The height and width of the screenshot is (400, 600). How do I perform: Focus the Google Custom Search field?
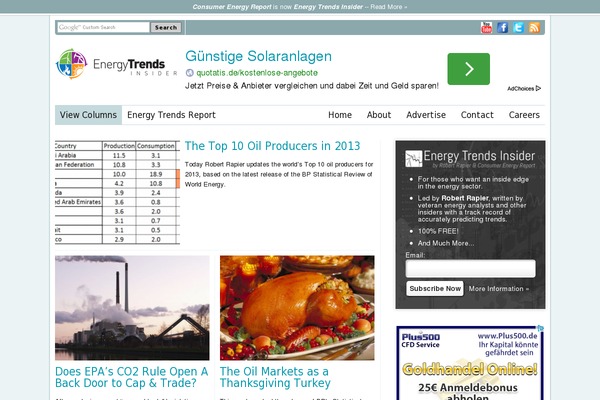(x=103, y=27)
